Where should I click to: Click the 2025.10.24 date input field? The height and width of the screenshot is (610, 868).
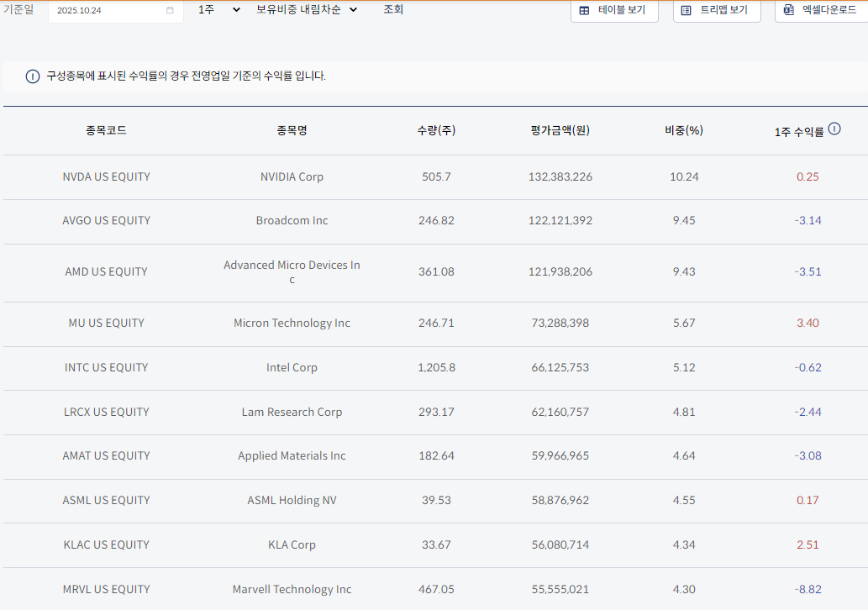(x=116, y=11)
